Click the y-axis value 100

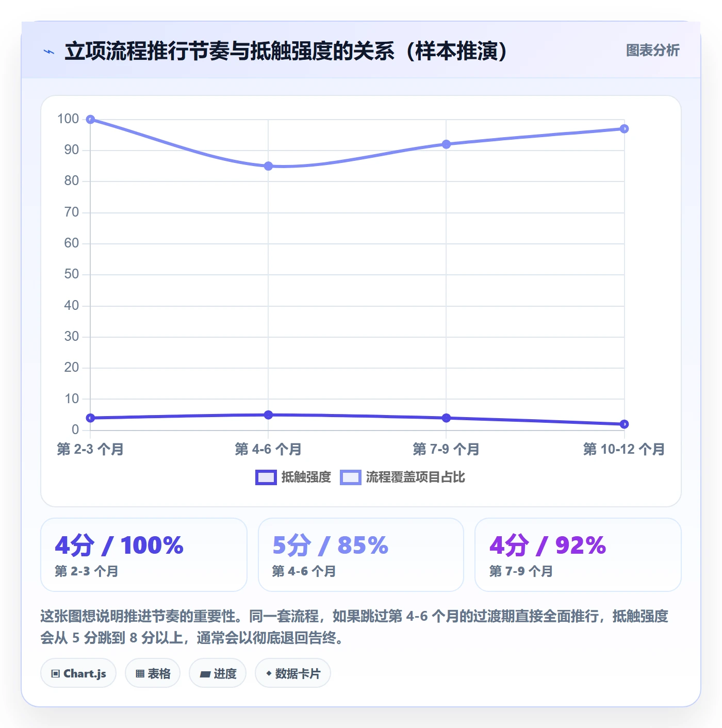point(68,119)
